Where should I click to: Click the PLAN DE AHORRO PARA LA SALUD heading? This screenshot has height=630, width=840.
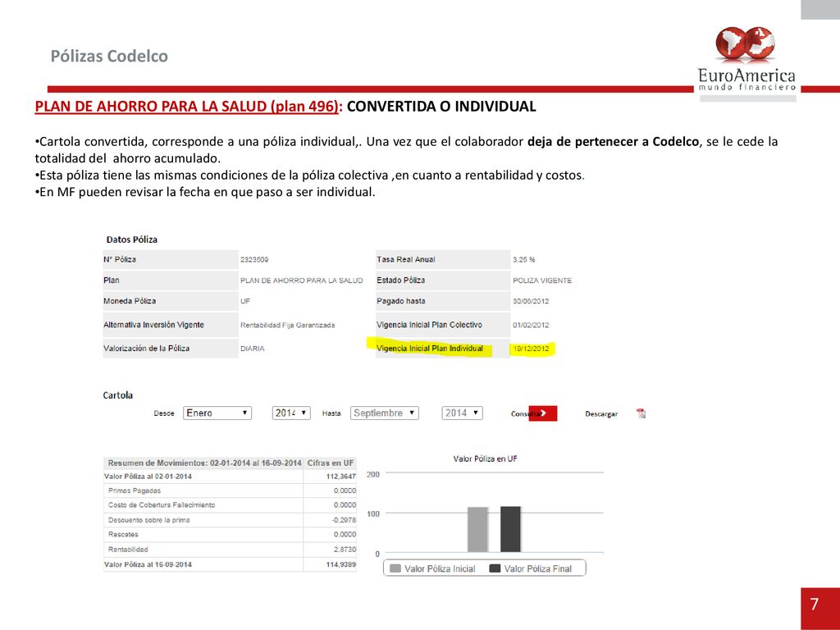186,106
